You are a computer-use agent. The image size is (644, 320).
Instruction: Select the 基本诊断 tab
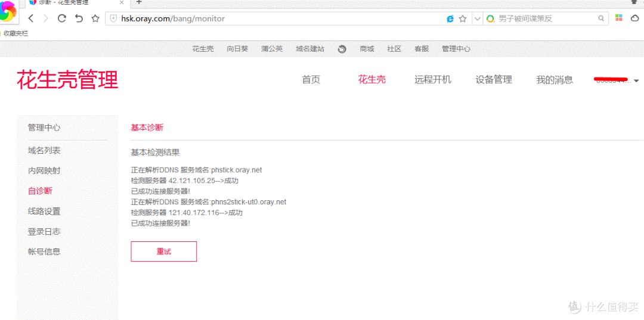coord(147,128)
